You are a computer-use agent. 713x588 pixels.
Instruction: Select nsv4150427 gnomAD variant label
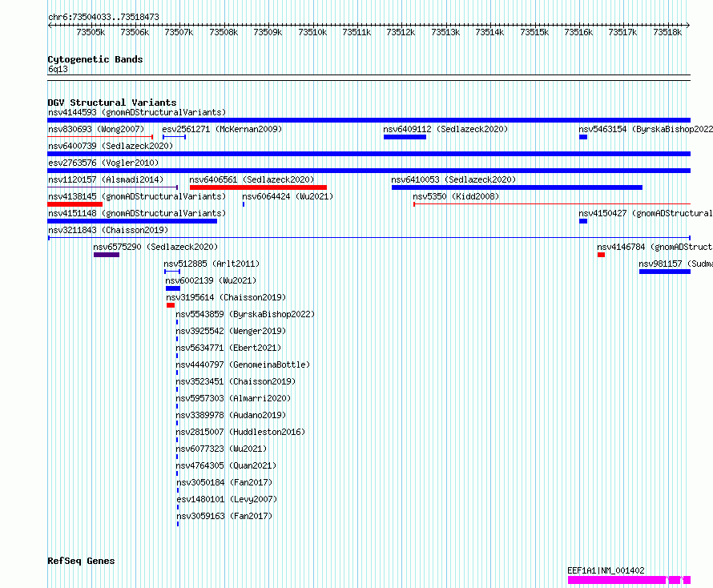pos(646,213)
